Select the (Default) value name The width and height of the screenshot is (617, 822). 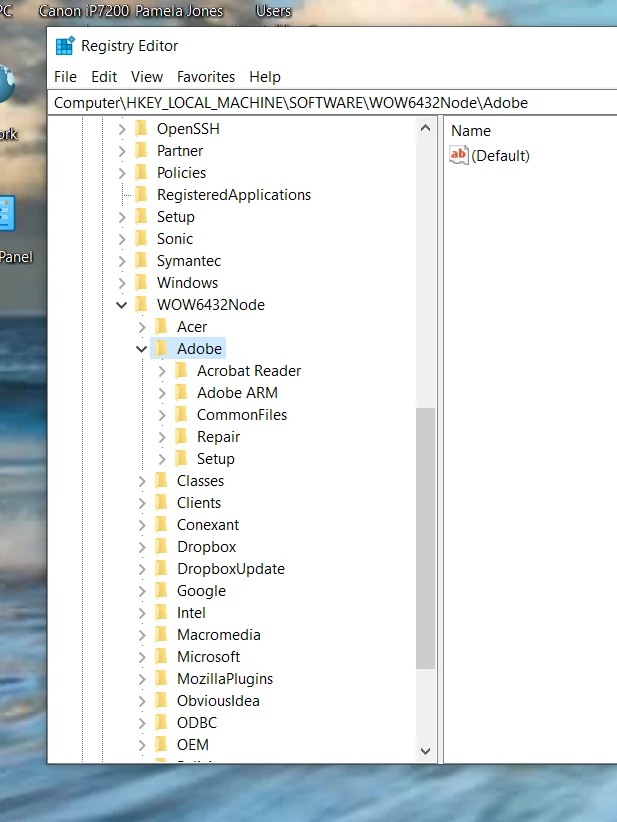coord(501,156)
